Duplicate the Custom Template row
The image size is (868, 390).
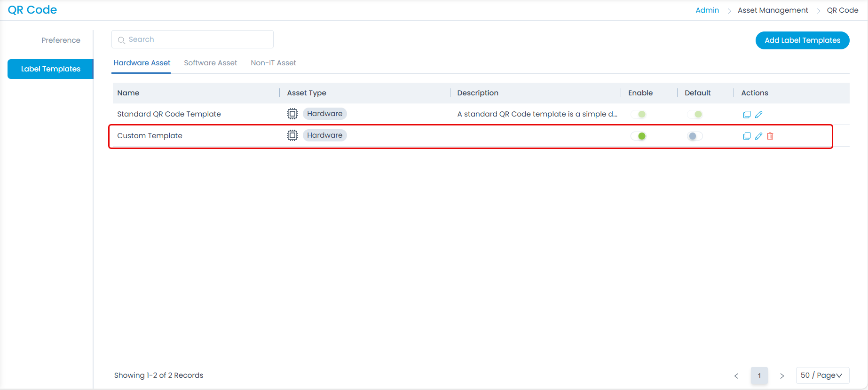[747, 136]
